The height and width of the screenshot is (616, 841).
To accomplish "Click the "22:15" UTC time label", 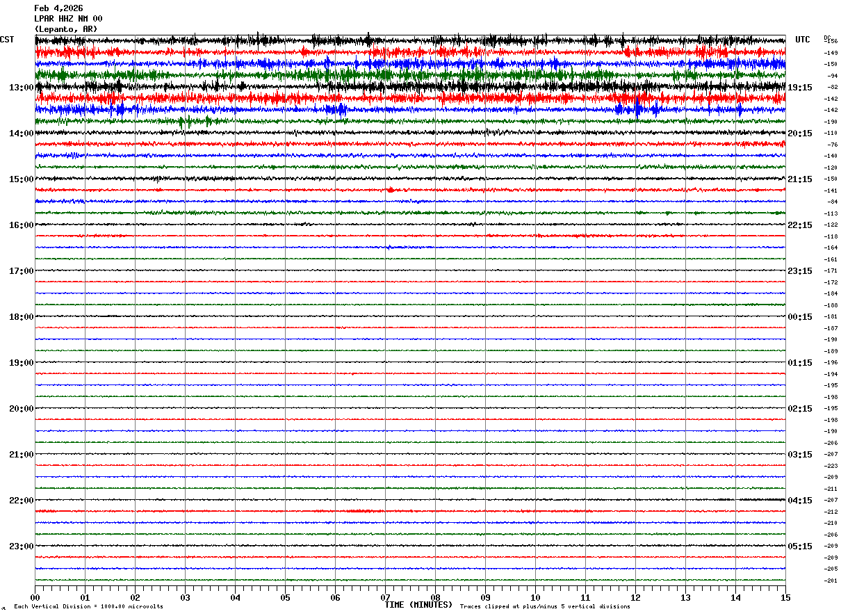I will click(x=799, y=225).
